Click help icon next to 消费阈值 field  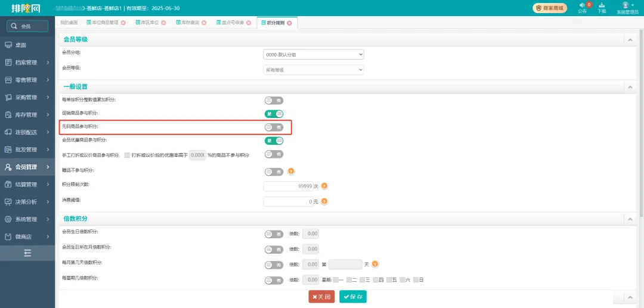click(x=324, y=202)
